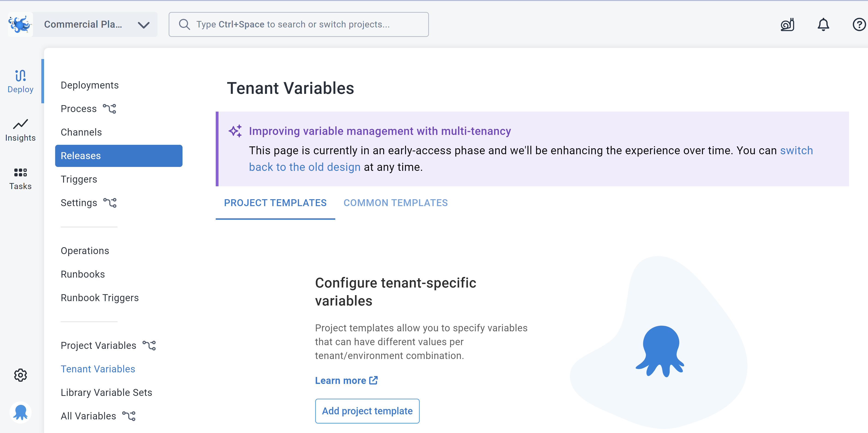This screenshot has height=433, width=868.
Task: Click the Octopus logo in the top left
Action: (x=20, y=24)
